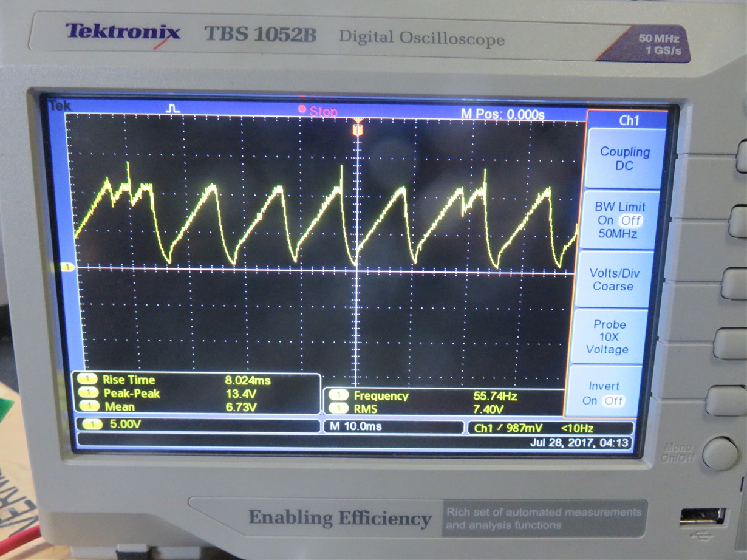The width and height of the screenshot is (747, 560).
Task: Select the Probe 10X Voltage option
Action: [609, 336]
